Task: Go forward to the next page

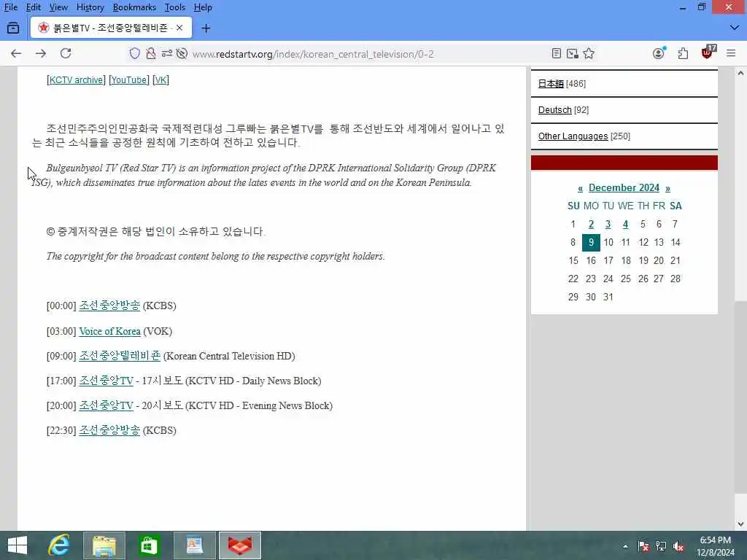Action: click(x=41, y=54)
